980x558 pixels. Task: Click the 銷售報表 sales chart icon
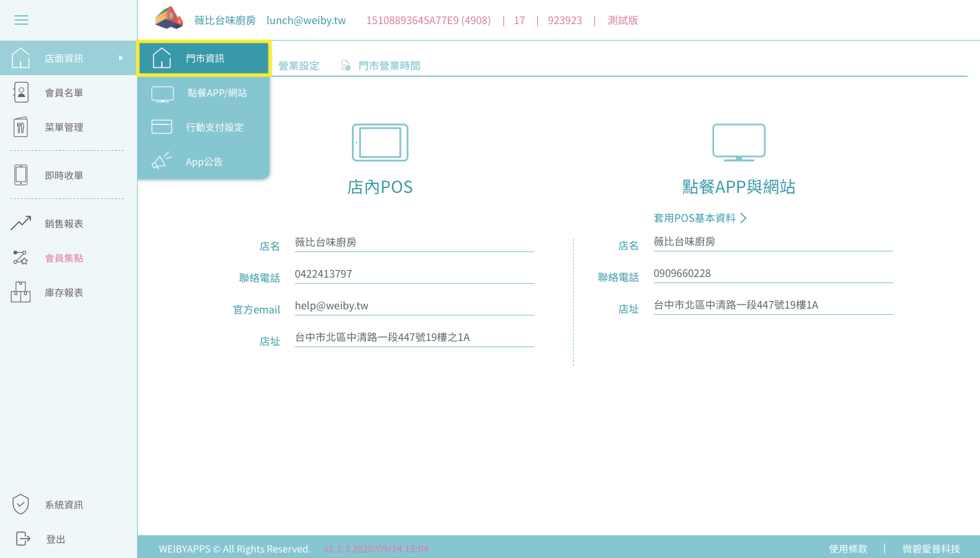21,223
